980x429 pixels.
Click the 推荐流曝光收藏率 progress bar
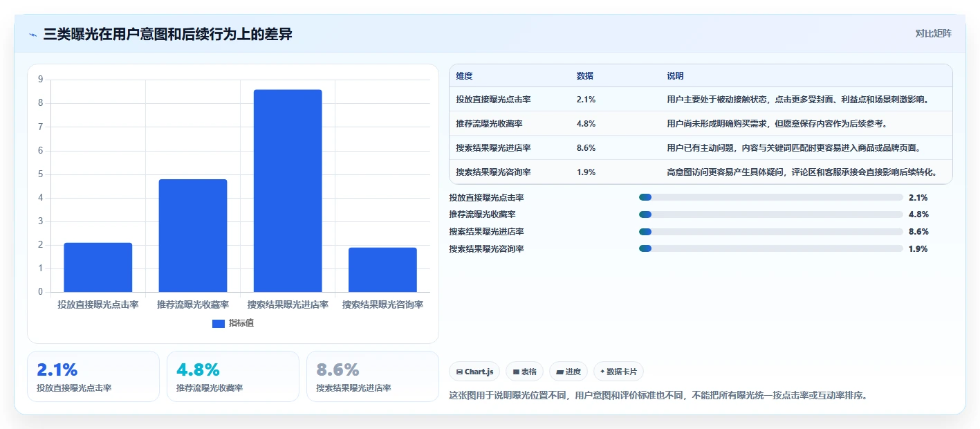tap(771, 214)
